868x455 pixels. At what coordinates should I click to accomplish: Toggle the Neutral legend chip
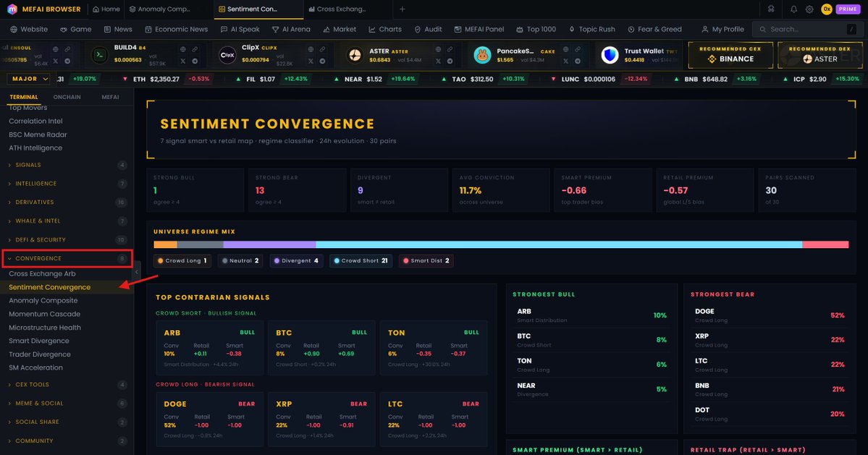coord(240,260)
